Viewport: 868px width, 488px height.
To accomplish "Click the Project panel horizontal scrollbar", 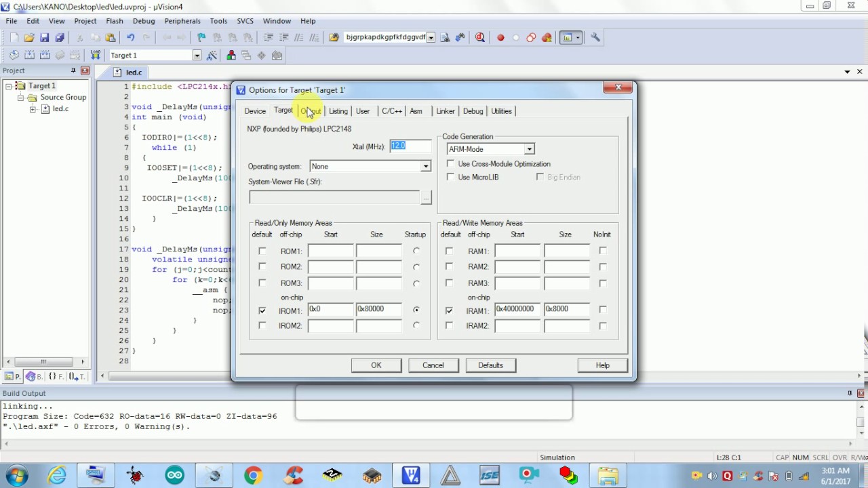I will [x=45, y=361].
